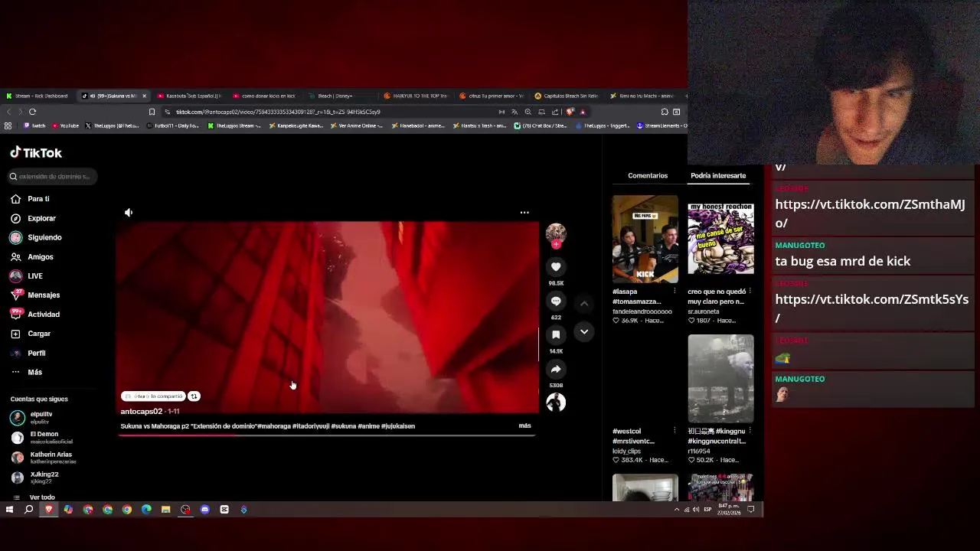Open options for the #westcol video

coord(675,431)
